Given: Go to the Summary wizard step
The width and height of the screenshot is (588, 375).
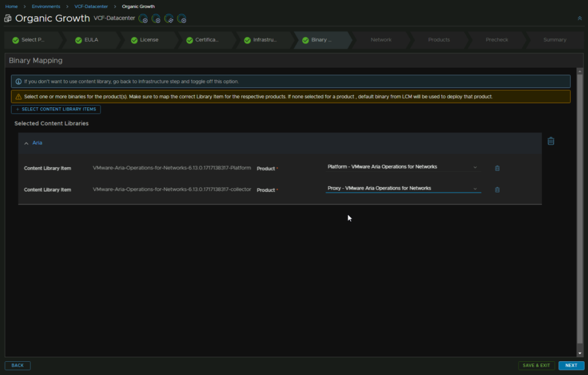Looking at the screenshot, I should 555,40.
